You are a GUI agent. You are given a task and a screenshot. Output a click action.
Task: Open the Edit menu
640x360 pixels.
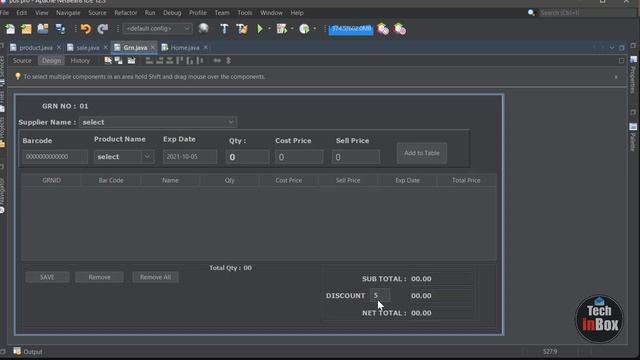22,13
